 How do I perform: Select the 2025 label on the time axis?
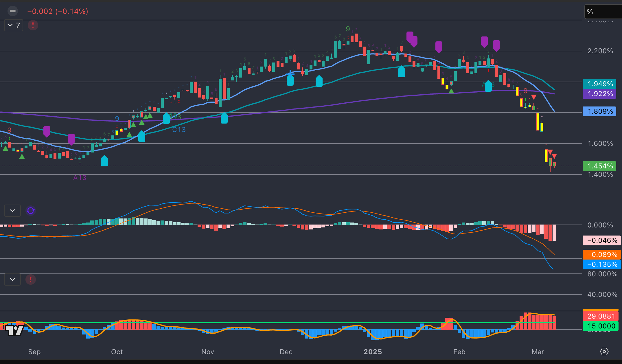[x=373, y=352]
